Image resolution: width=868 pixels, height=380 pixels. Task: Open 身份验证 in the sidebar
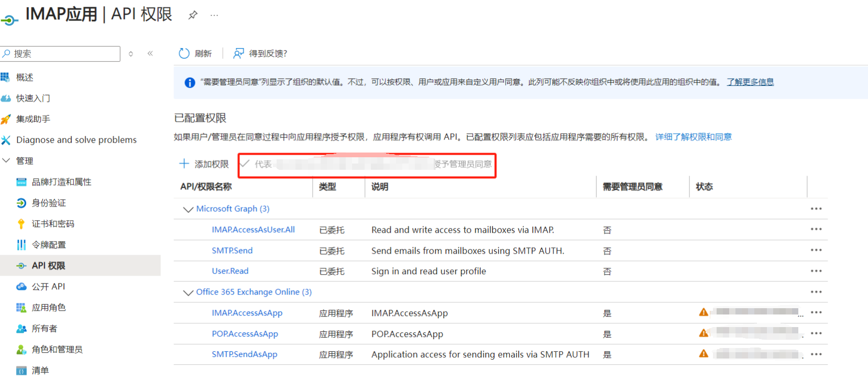[x=49, y=203]
